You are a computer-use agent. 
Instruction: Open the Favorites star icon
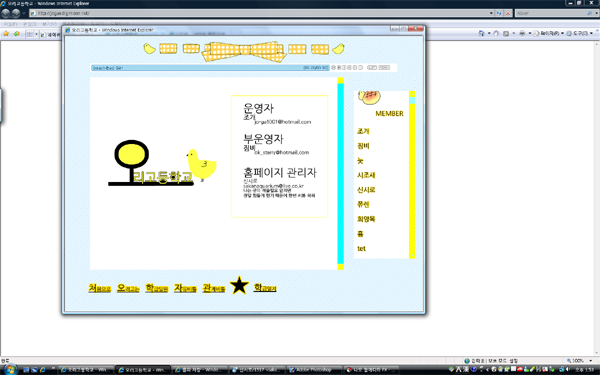[x=6, y=34]
